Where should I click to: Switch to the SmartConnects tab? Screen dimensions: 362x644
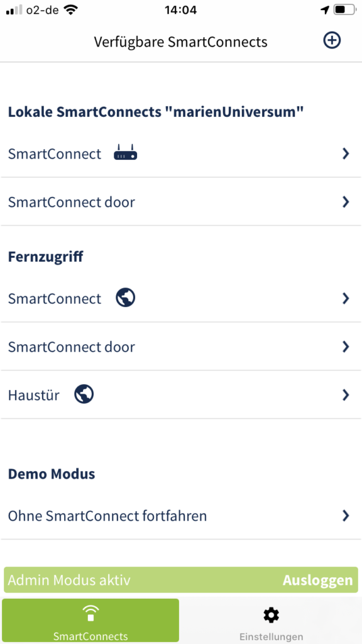click(x=90, y=620)
